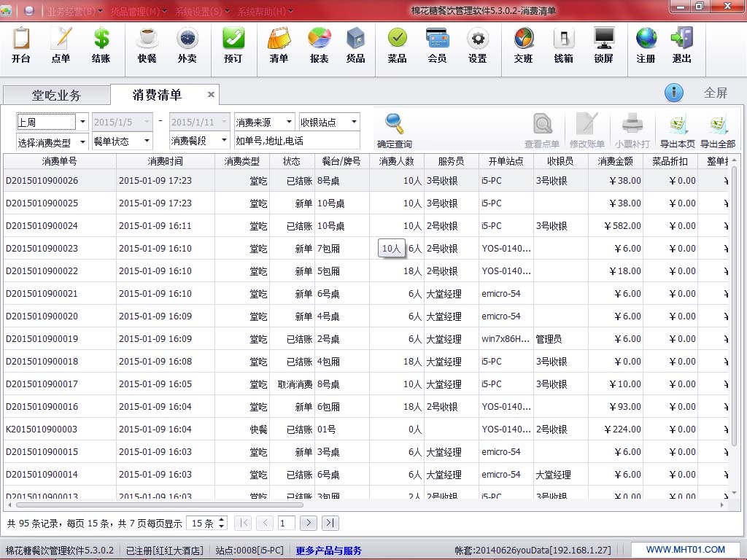Open the 餐单状态 dropdown
The width and height of the screenshot is (747, 560).
coord(147,141)
